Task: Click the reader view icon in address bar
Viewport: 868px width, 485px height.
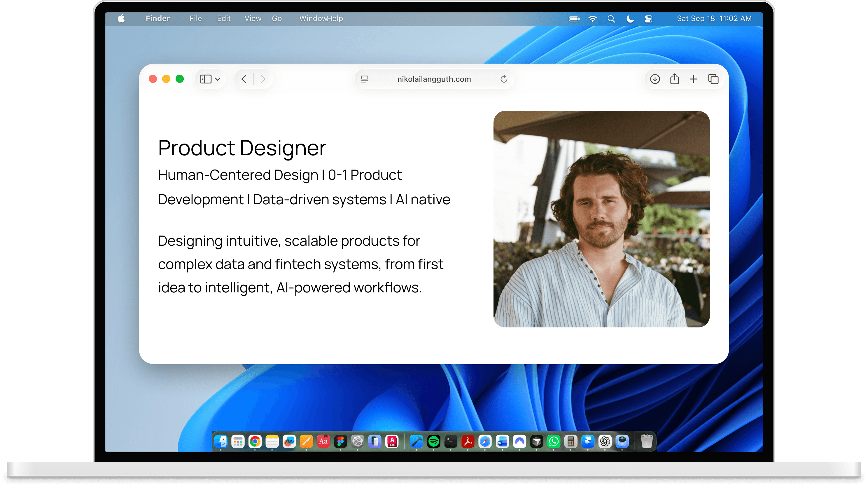Action: (x=365, y=79)
